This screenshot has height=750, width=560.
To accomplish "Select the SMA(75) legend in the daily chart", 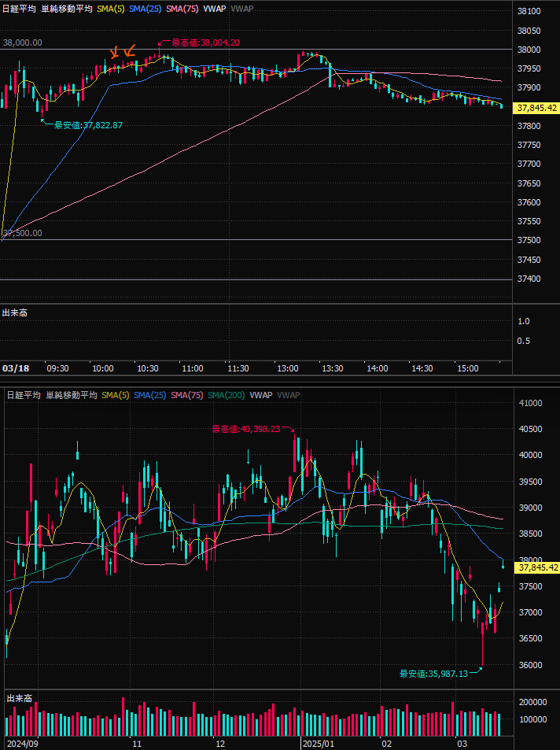I will 187,395.
